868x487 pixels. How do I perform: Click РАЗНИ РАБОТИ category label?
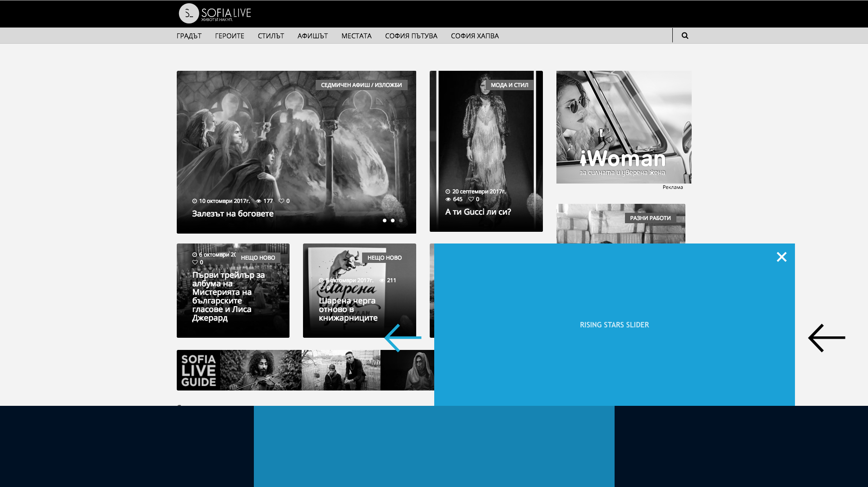(650, 218)
